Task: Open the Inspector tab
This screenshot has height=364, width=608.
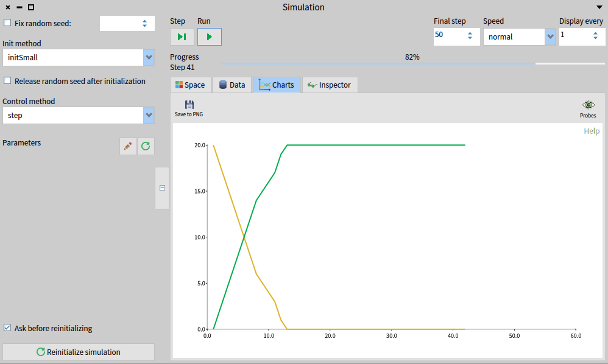Action: [x=330, y=85]
